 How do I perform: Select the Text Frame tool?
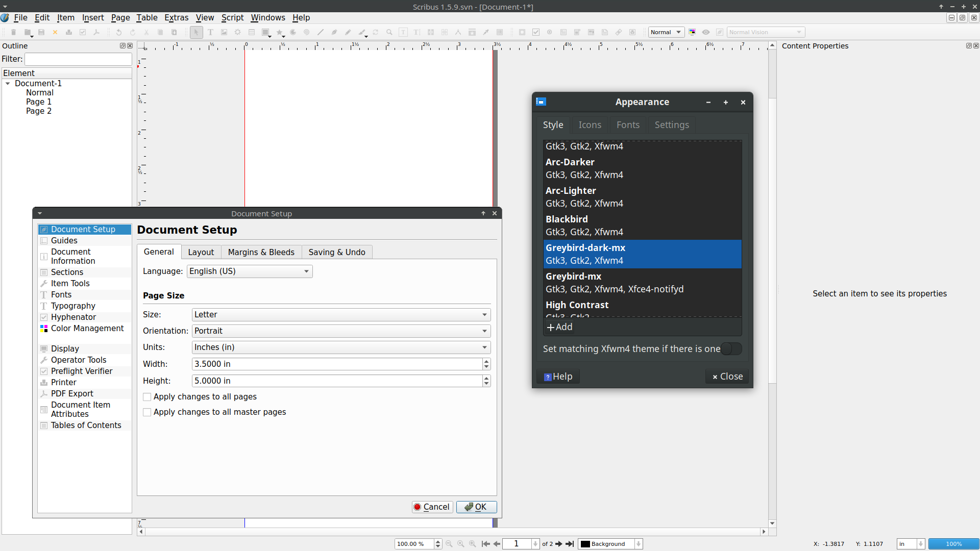click(x=210, y=32)
